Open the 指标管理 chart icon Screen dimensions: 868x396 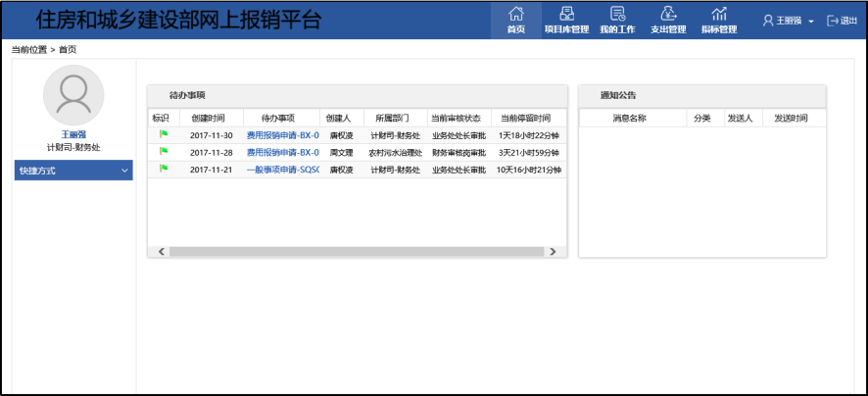point(719,14)
